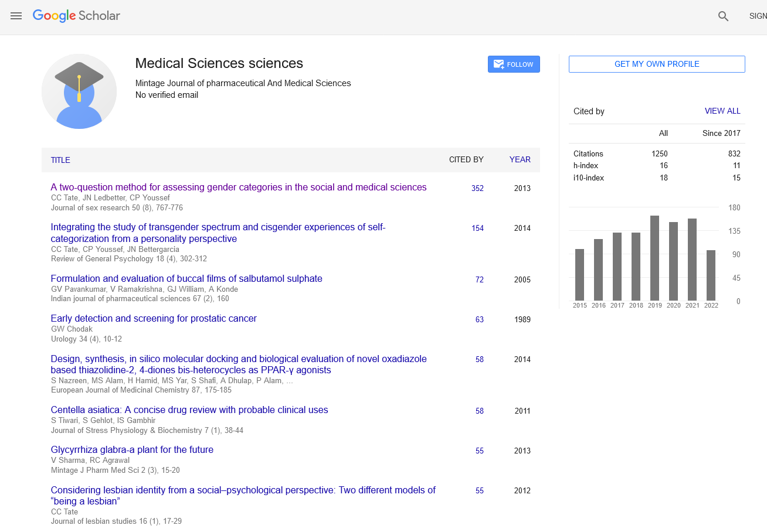Click the Google Scholar logo
Viewport: 767px width, 532px height.
click(x=76, y=16)
